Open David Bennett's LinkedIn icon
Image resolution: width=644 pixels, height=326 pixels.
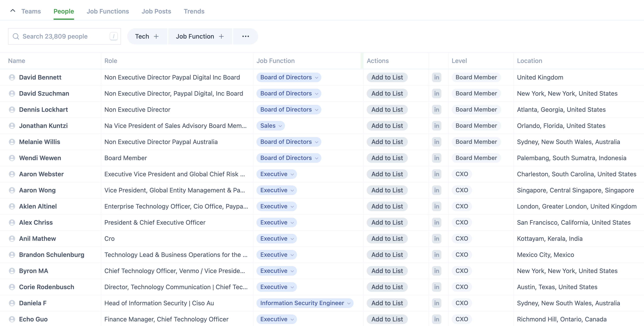437,77
